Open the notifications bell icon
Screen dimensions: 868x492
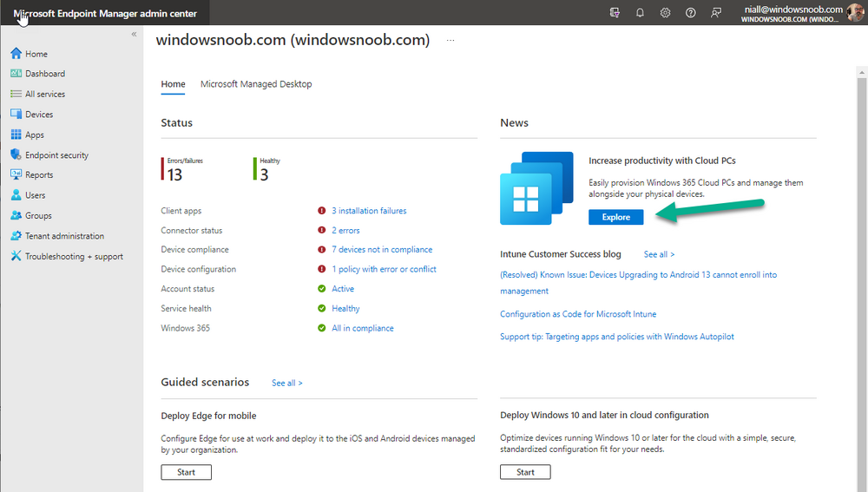click(x=640, y=12)
